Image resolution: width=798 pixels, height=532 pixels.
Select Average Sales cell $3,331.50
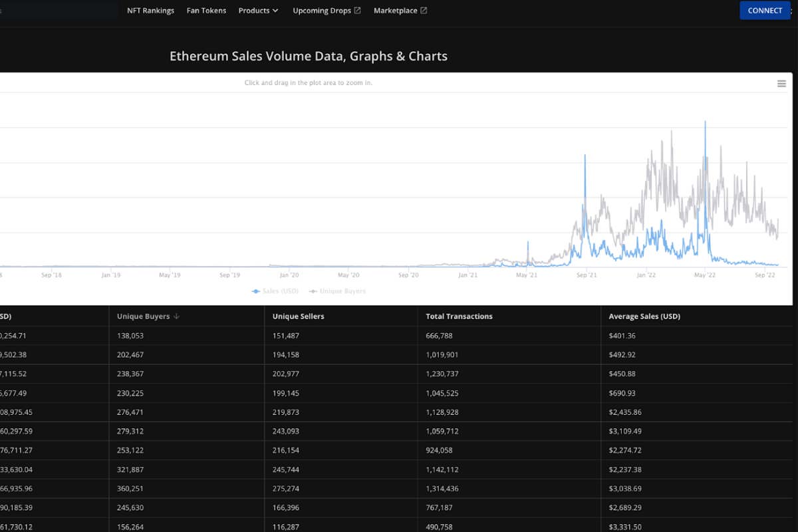(625, 527)
